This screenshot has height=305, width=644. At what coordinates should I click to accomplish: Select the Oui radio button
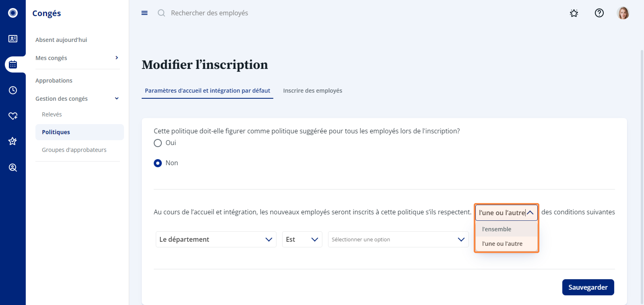[x=158, y=143]
